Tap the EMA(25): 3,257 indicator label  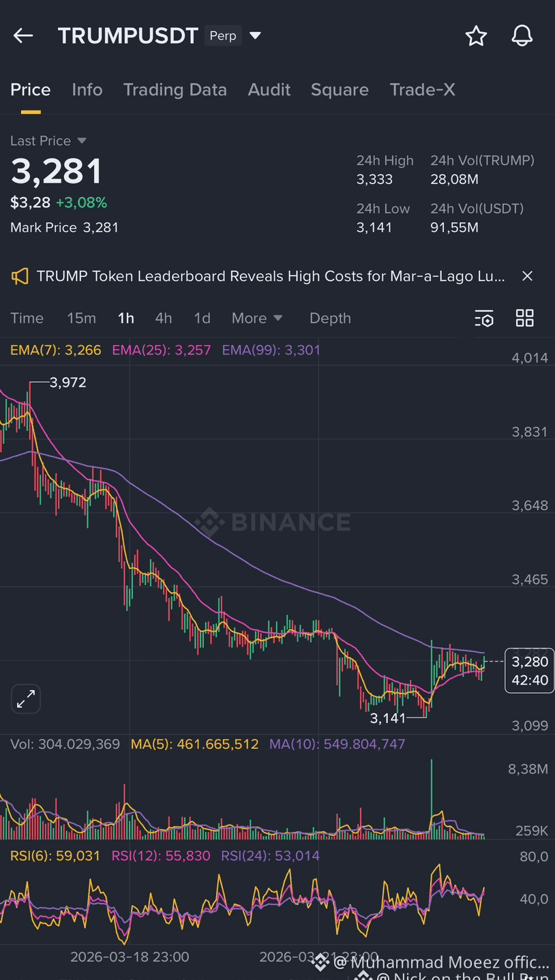pos(162,351)
